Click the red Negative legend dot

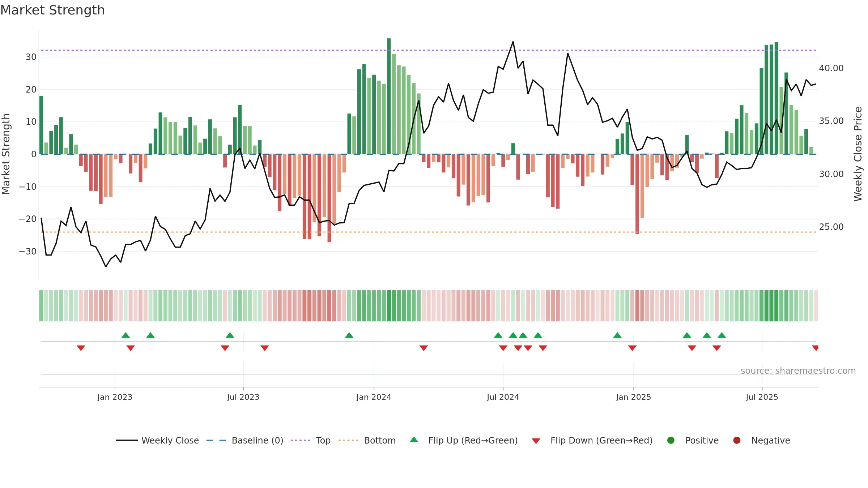pos(737,440)
